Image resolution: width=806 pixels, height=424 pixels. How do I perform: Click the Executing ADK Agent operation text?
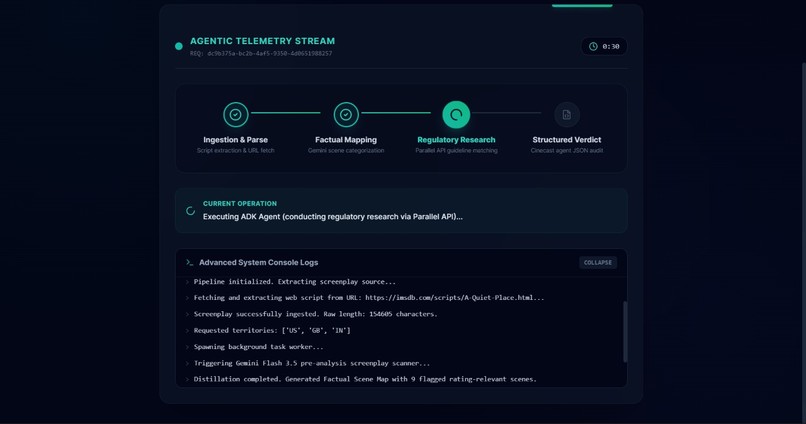tap(333, 217)
